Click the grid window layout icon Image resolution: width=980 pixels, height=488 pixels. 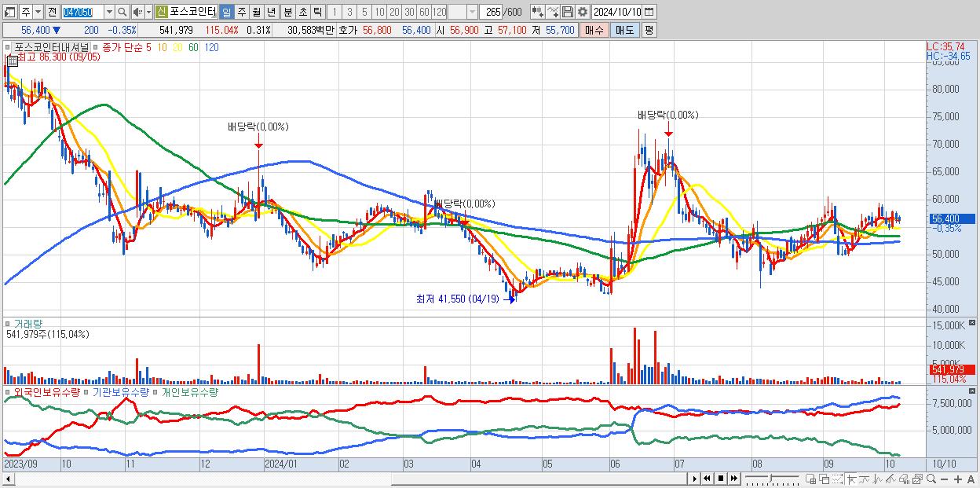[x=811, y=479]
